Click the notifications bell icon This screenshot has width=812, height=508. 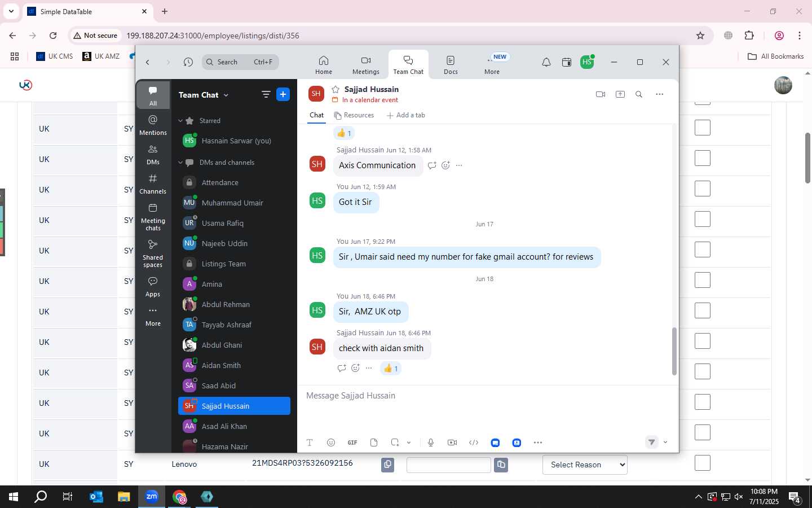[546, 62]
